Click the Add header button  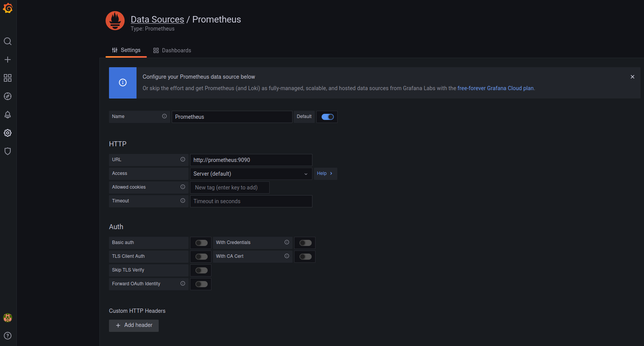coord(134,325)
